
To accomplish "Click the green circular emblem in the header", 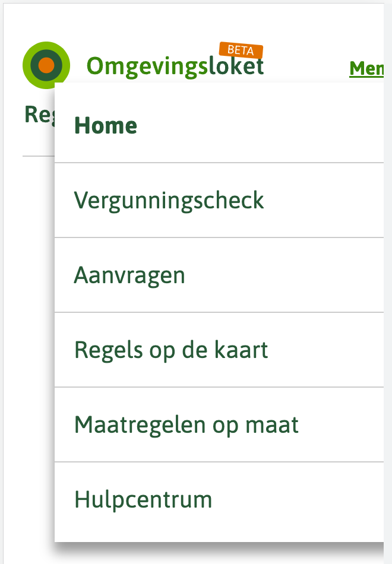I will 46,64.
